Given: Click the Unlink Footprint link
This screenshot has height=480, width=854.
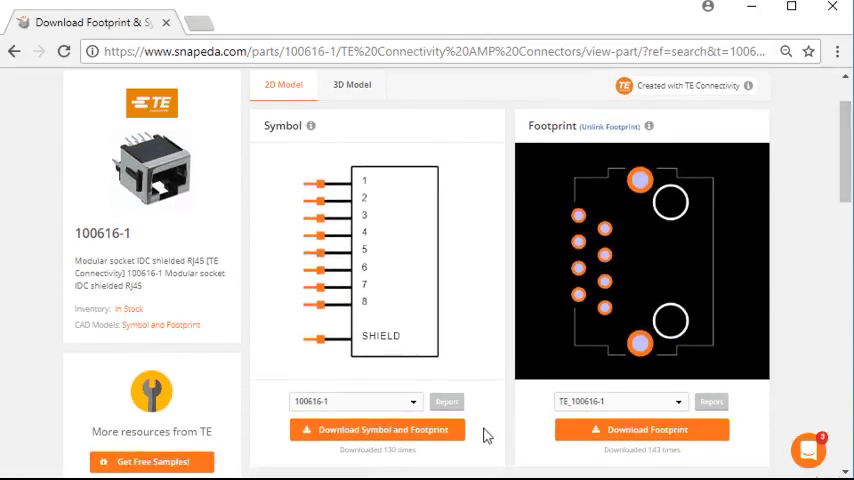Looking at the screenshot, I should pos(610,127).
